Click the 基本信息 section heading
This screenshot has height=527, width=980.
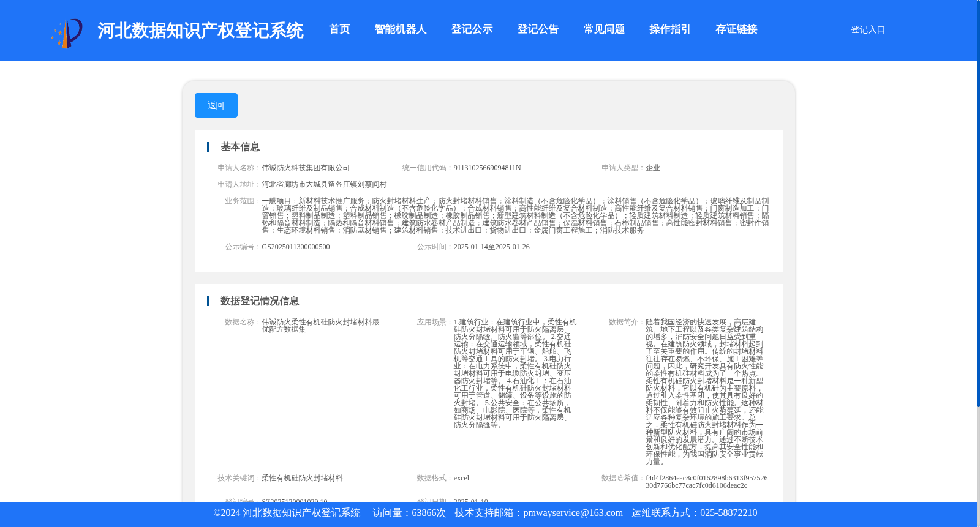point(240,147)
